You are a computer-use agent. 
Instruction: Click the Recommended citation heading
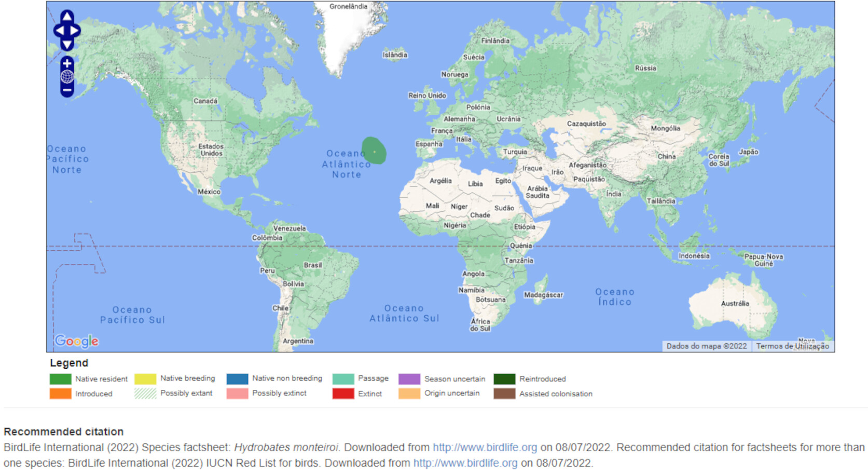click(x=64, y=431)
